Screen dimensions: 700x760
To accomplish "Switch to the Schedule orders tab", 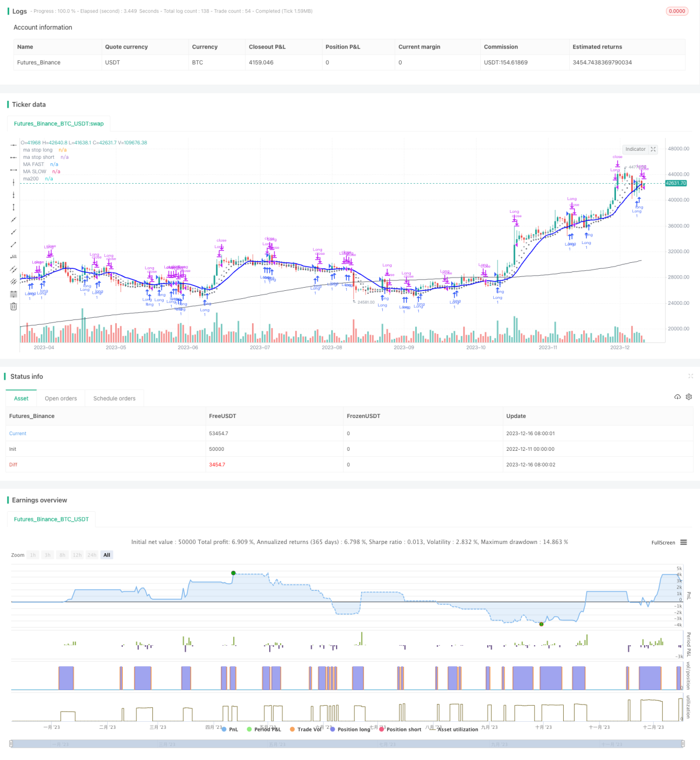I will click(x=114, y=399).
